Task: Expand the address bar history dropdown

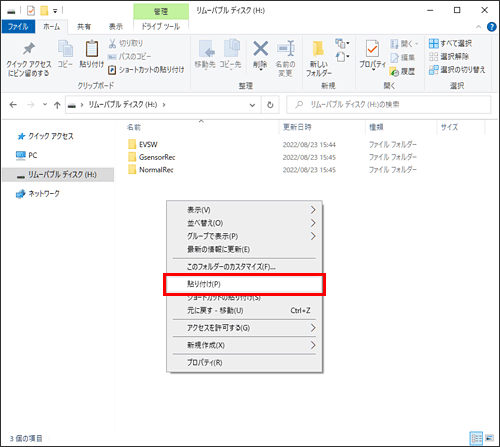Action: tap(252, 105)
